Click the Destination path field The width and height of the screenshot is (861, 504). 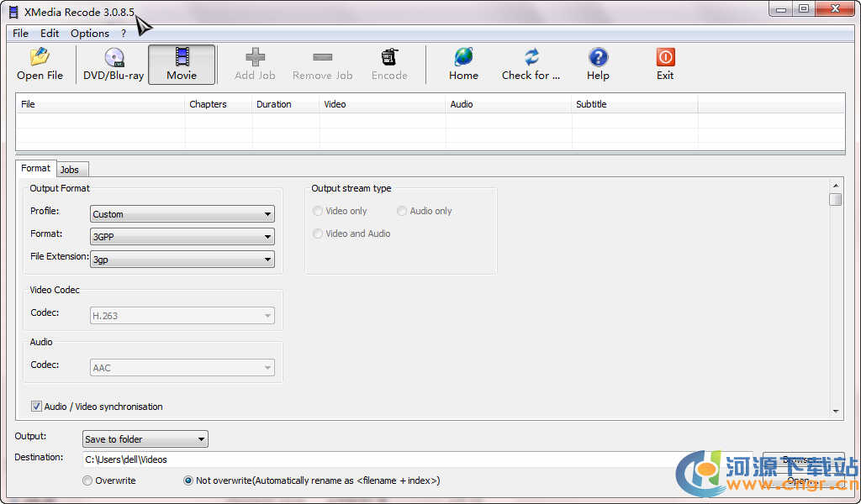coord(378,459)
